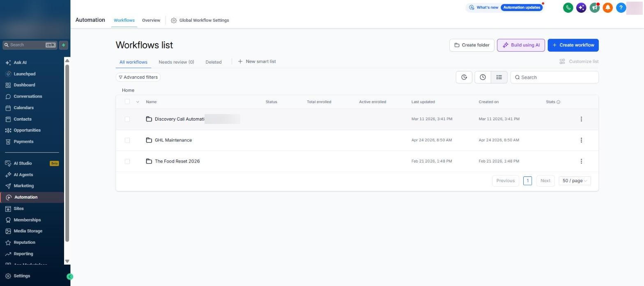Click Build using AI button

coord(521,45)
